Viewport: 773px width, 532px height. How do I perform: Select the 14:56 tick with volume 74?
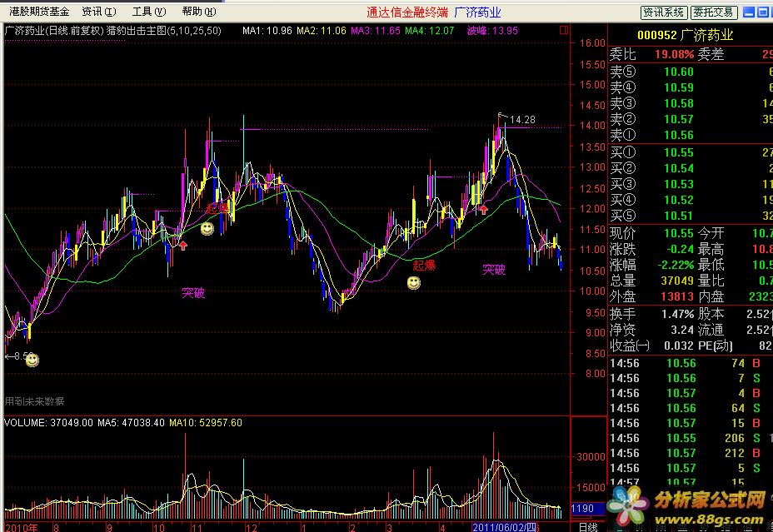point(691,364)
